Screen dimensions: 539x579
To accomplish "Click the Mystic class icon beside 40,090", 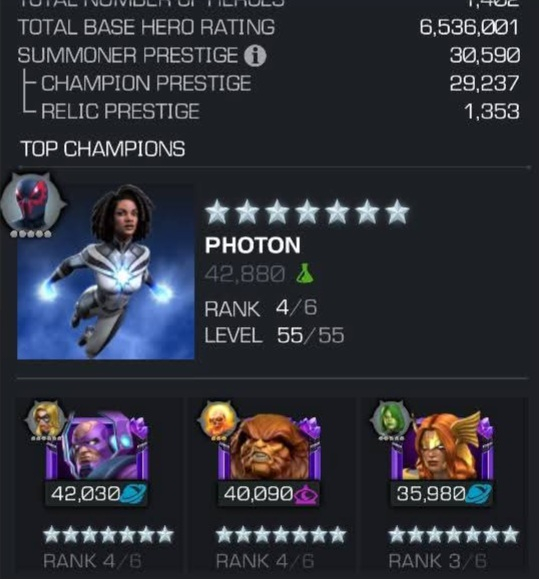I will coord(306,494).
